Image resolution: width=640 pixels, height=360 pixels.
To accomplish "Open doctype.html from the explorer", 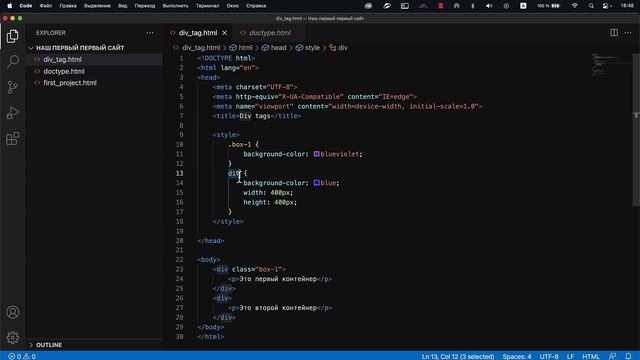I will point(64,71).
